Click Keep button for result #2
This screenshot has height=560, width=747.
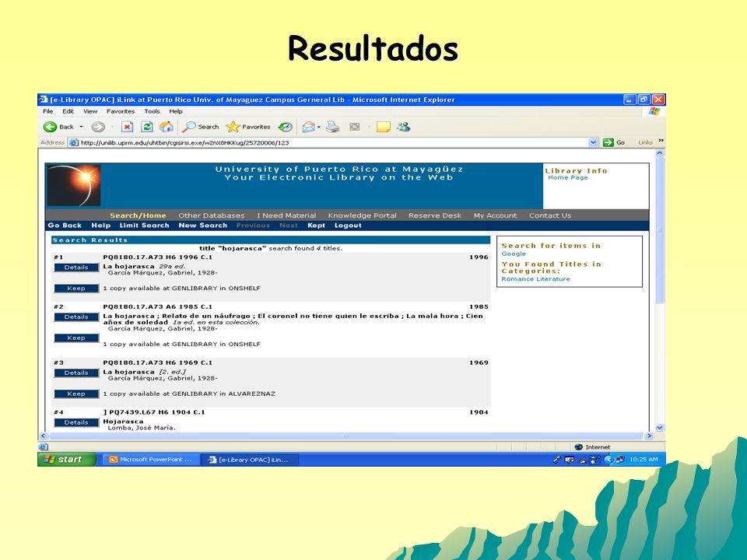tap(76, 338)
